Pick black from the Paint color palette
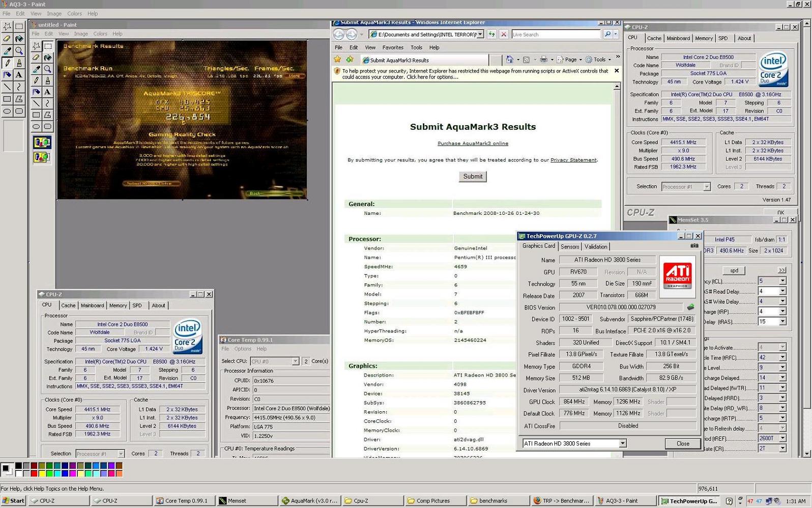 click(19, 466)
